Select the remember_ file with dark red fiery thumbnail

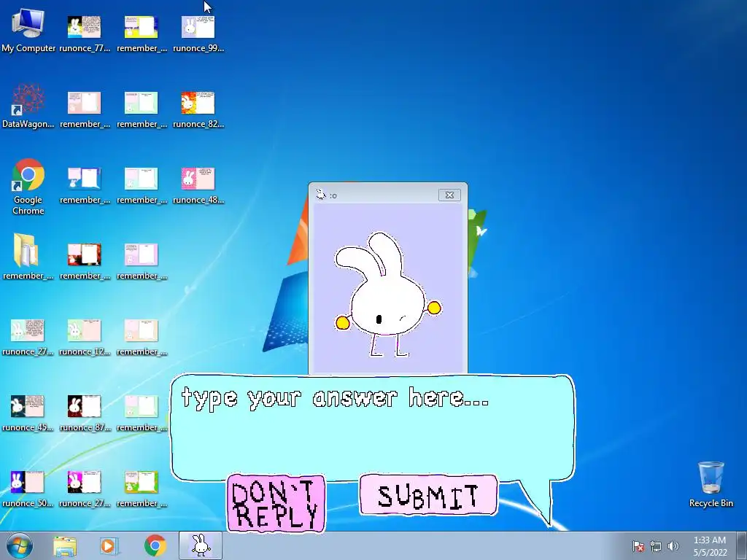pyautogui.click(x=85, y=260)
